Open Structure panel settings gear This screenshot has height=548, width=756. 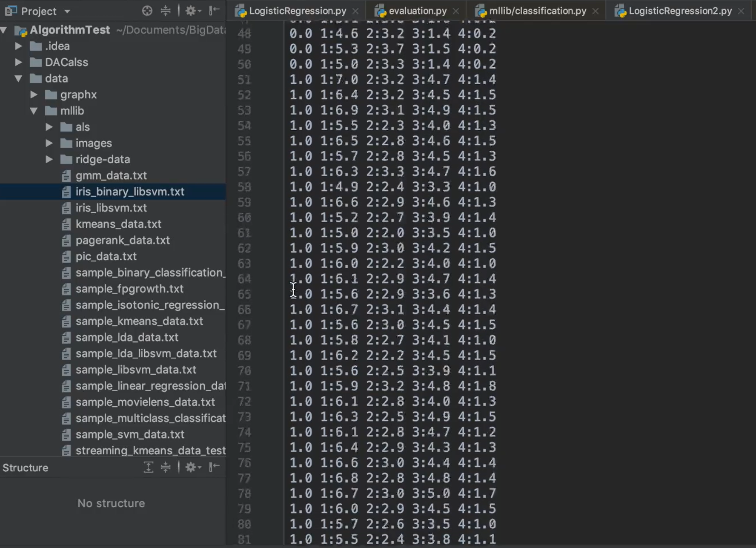pyautogui.click(x=192, y=467)
